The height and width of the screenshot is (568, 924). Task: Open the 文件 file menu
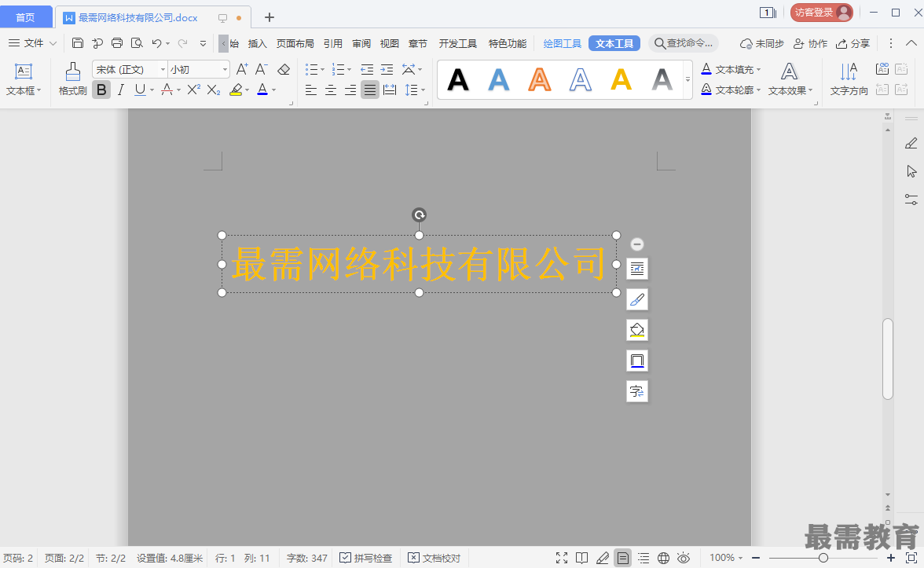coord(33,43)
